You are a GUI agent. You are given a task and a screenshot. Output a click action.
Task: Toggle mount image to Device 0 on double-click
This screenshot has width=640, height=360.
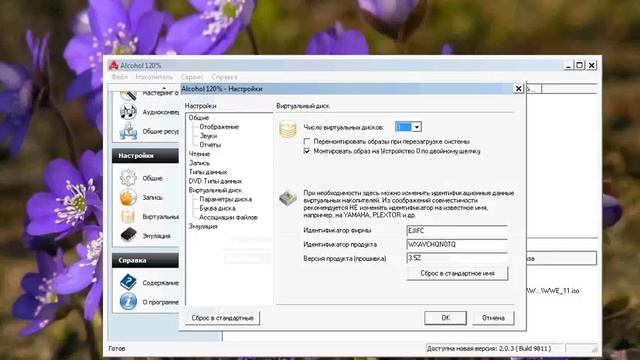pyautogui.click(x=307, y=151)
